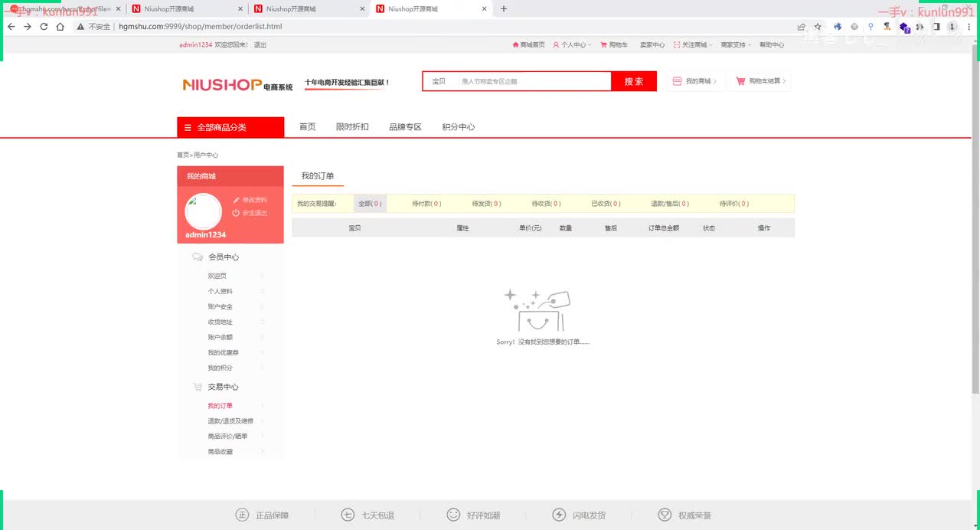This screenshot has width=980, height=530.
Task: Toggle the browser side panel icon
Action: 936,26
